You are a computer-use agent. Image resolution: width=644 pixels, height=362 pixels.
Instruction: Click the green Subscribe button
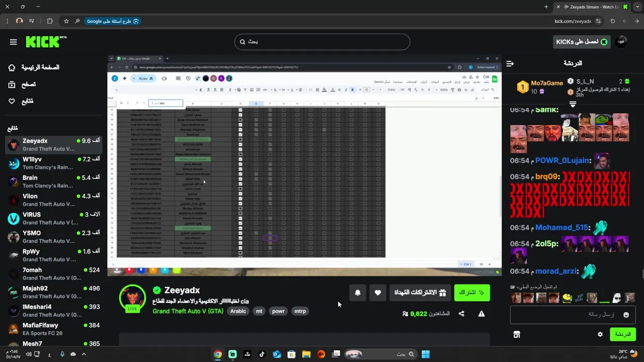(472, 293)
